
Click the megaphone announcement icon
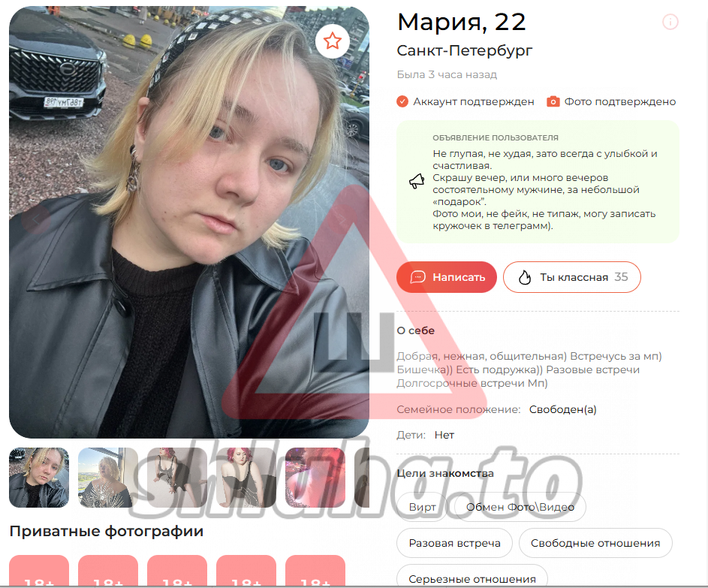[417, 181]
